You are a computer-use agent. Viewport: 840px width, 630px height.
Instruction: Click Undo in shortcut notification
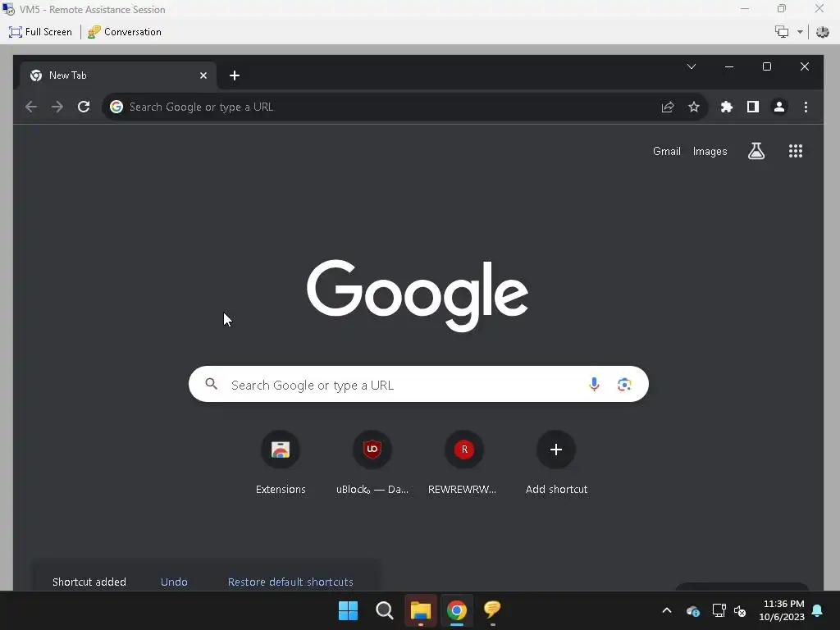tap(174, 582)
